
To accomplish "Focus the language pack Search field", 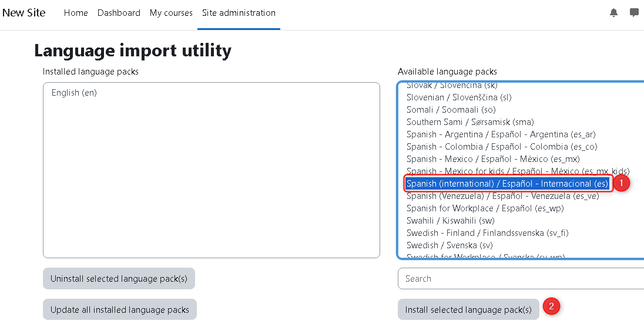I will click(x=521, y=279).
